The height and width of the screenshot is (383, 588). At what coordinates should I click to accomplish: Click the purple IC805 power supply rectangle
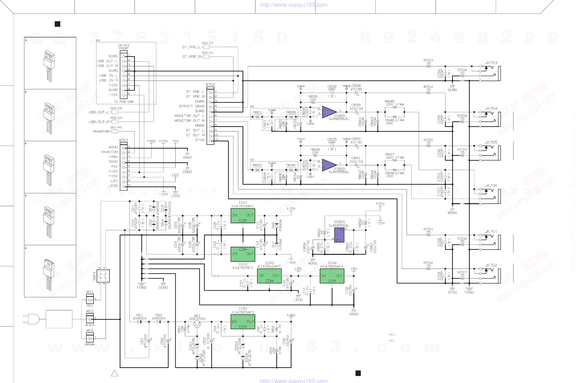pos(339,235)
